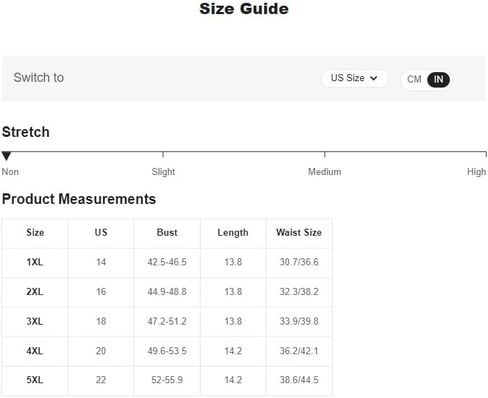488x398 pixels.
Task: Click US size value 18
Action: (101, 321)
